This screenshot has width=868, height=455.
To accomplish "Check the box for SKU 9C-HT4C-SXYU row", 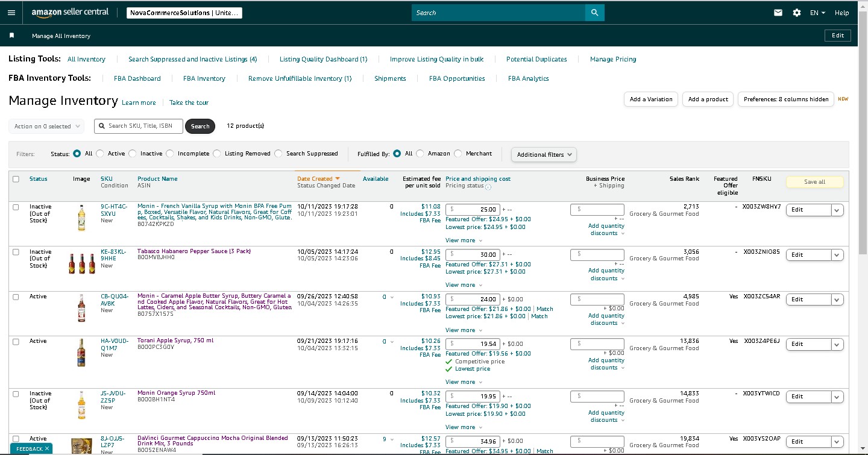I will click(16, 207).
